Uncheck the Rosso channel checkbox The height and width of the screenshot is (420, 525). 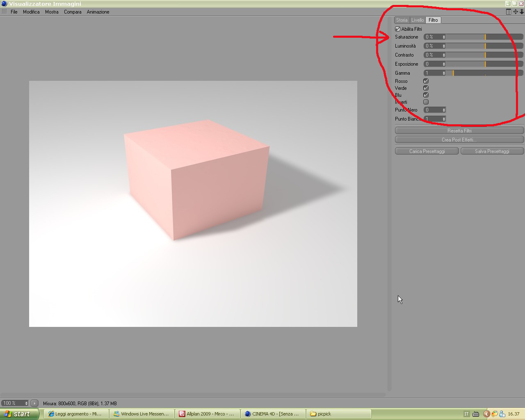pos(426,81)
